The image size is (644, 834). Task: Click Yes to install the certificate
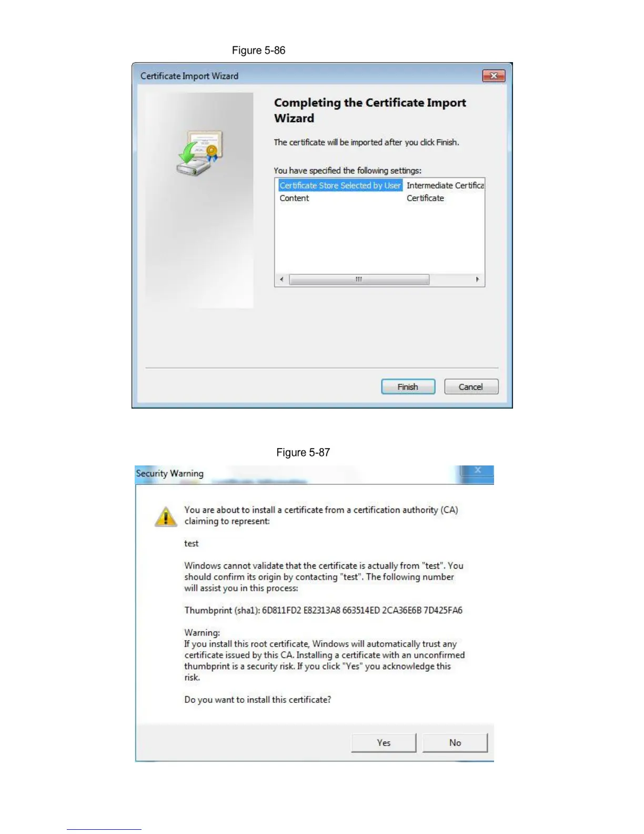[384, 742]
